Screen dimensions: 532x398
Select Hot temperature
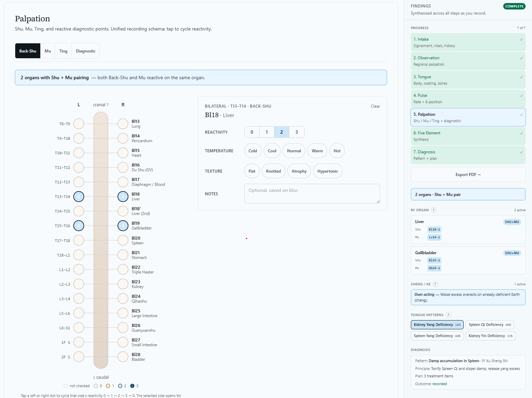[337, 151]
